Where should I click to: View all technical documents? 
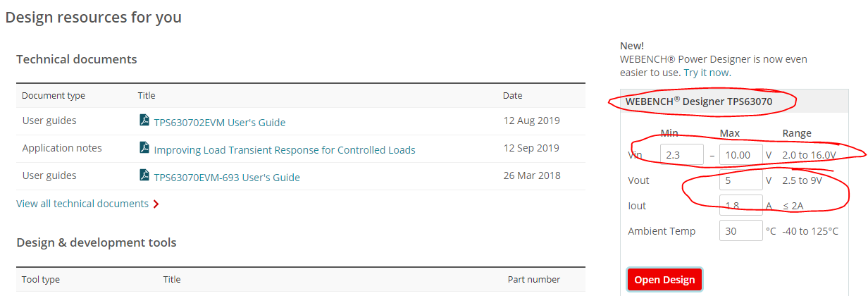click(x=82, y=204)
